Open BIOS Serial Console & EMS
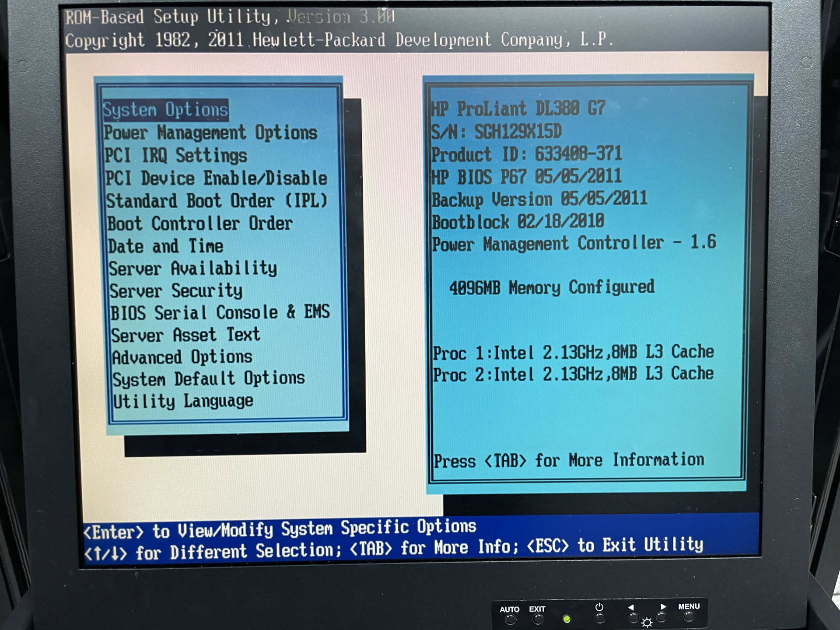Screen dimensions: 840x630 (x=220, y=313)
